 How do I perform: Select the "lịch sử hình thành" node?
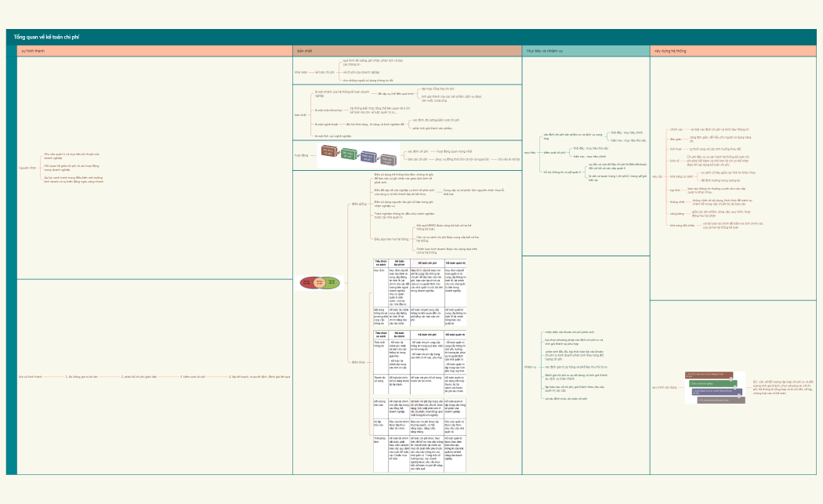(x=31, y=376)
